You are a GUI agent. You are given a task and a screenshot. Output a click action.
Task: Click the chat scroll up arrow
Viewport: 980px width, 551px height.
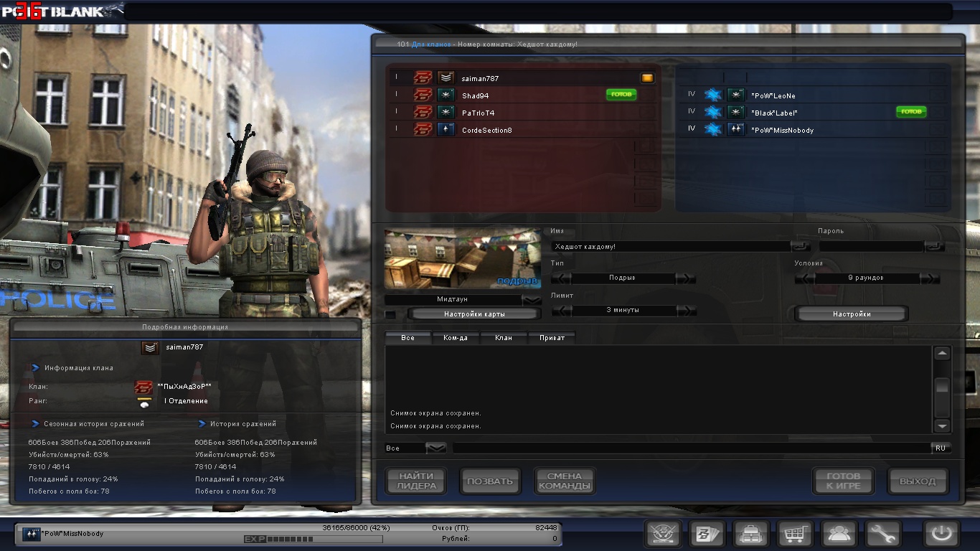tap(942, 353)
